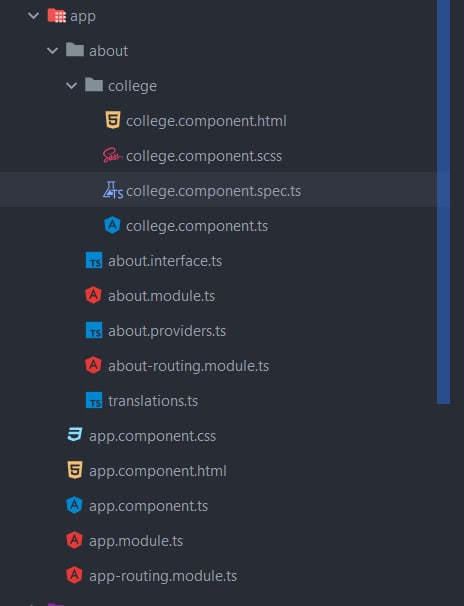This screenshot has width=464, height=606.
Task: Open about-routing.module.ts in the tree
Action: pos(189,366)
